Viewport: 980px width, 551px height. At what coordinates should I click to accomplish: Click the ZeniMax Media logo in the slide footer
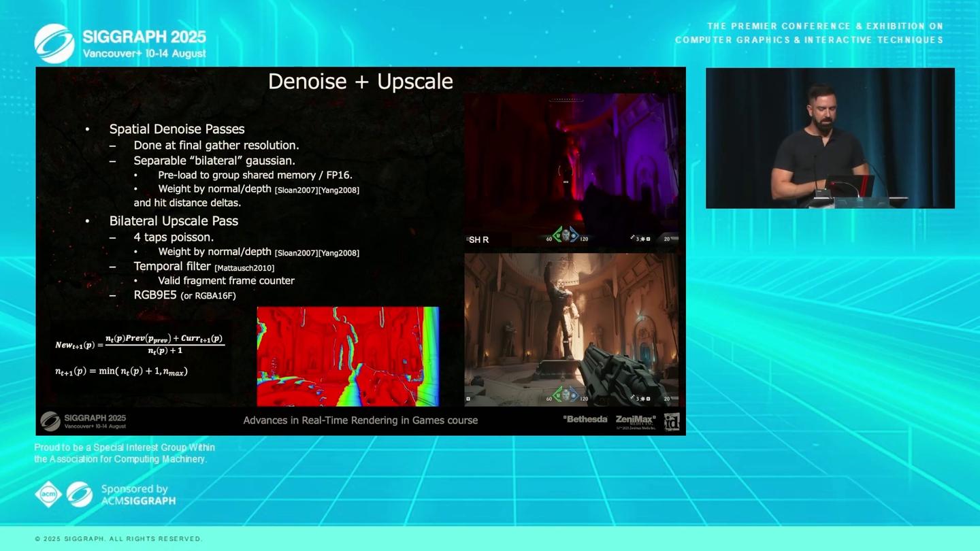(x=636, y=421)
